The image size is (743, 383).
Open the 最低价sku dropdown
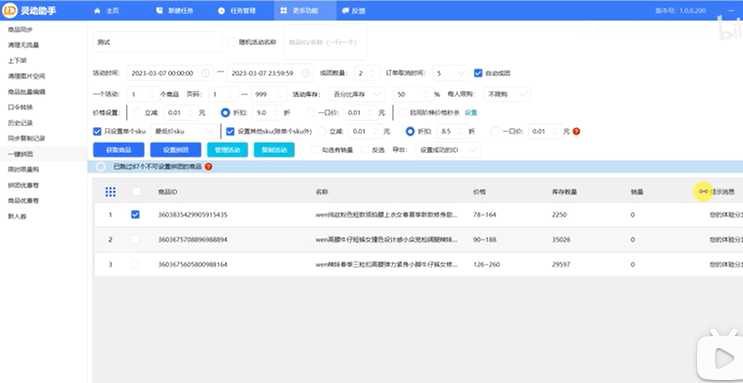(x=185, y=131)
